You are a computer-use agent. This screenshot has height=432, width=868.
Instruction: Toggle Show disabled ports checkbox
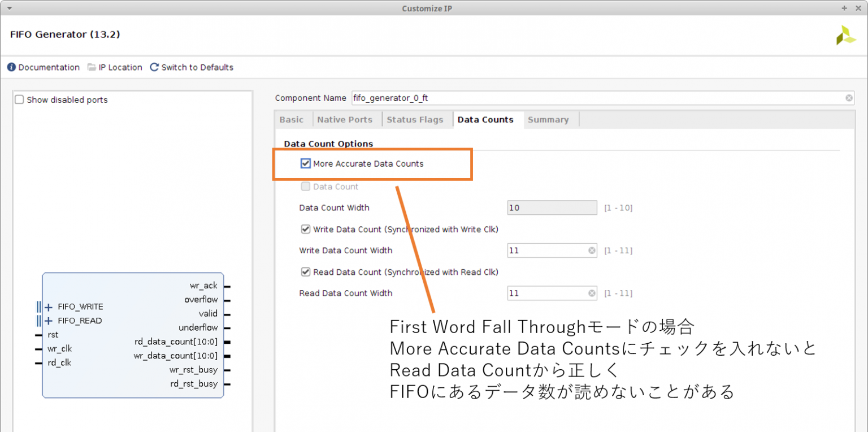(x=20, y=100)
